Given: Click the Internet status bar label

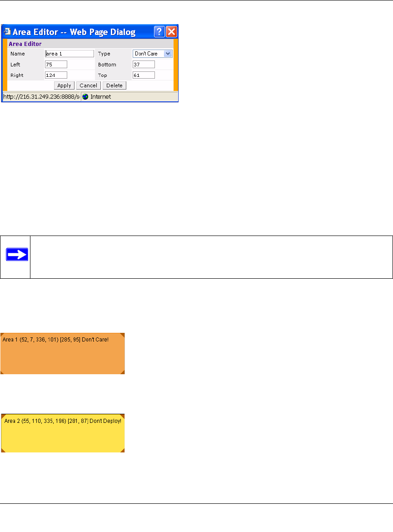Looking at the screenshot, I should 101,97.
